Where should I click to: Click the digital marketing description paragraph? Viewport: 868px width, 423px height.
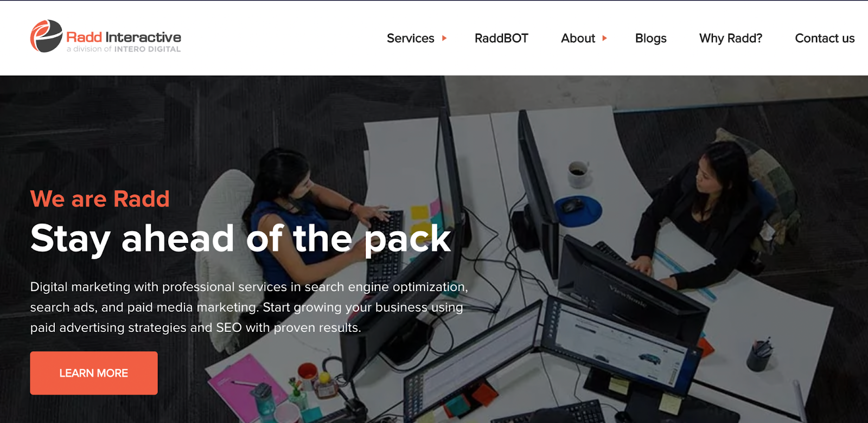(249, 307)
